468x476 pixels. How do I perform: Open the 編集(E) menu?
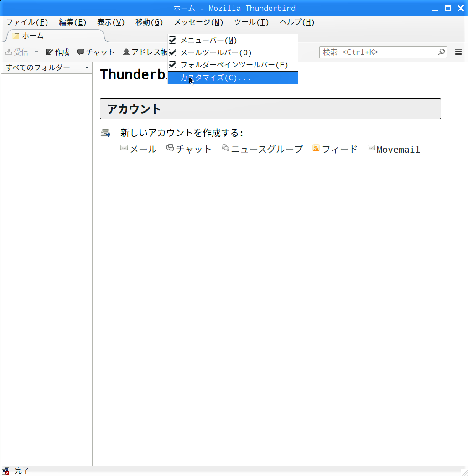72,22
